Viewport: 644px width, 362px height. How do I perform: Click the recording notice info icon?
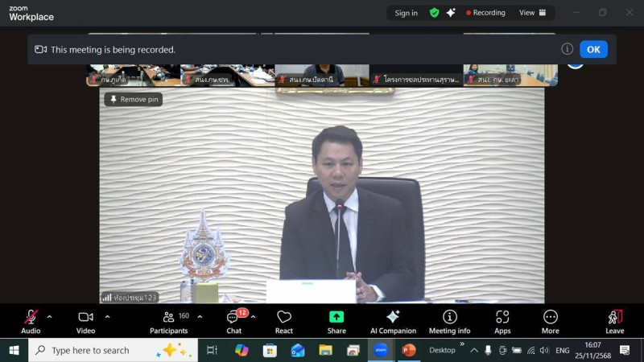point(568,49)
